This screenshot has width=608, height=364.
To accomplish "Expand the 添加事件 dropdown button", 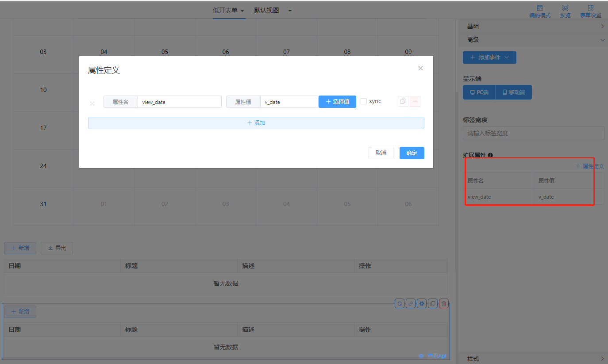I will (x=489, y=57).
